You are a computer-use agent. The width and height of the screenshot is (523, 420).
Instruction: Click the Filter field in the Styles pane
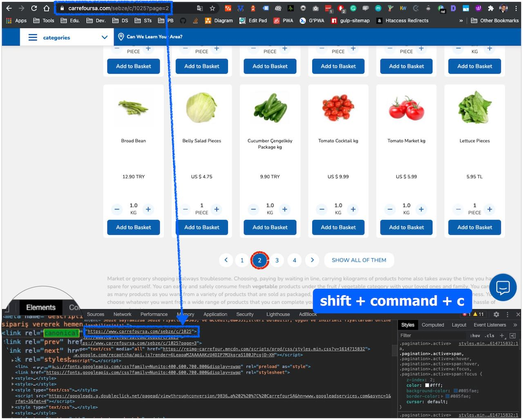pos(429,335)
